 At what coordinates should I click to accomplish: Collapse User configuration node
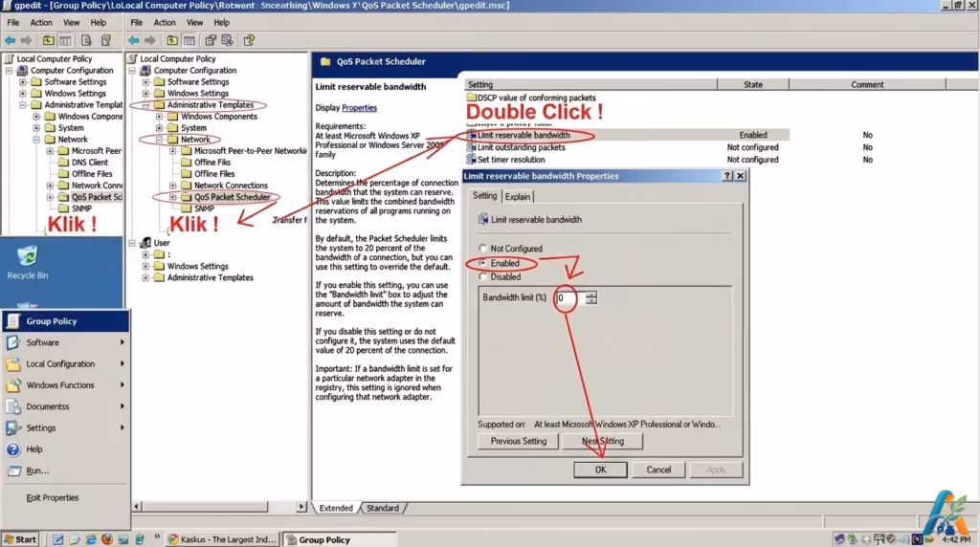coord(132,243)
